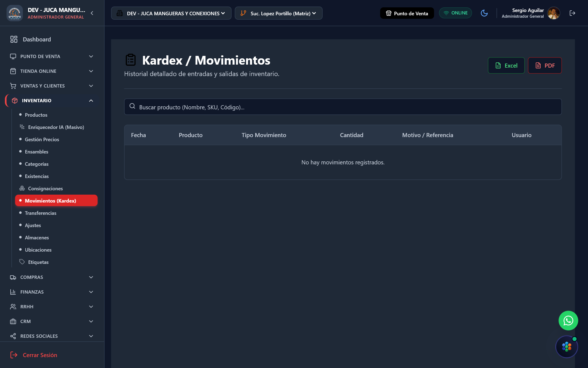Click the Cerrar Sesión exit icon
588x368 pixels.
click(14, 355)
